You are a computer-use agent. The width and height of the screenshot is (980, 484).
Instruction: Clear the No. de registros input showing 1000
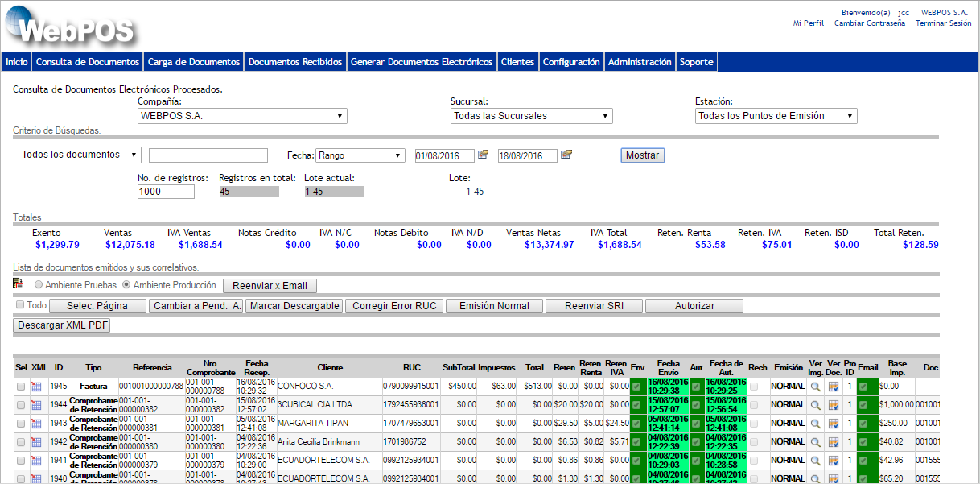click(x=165, y=192)
